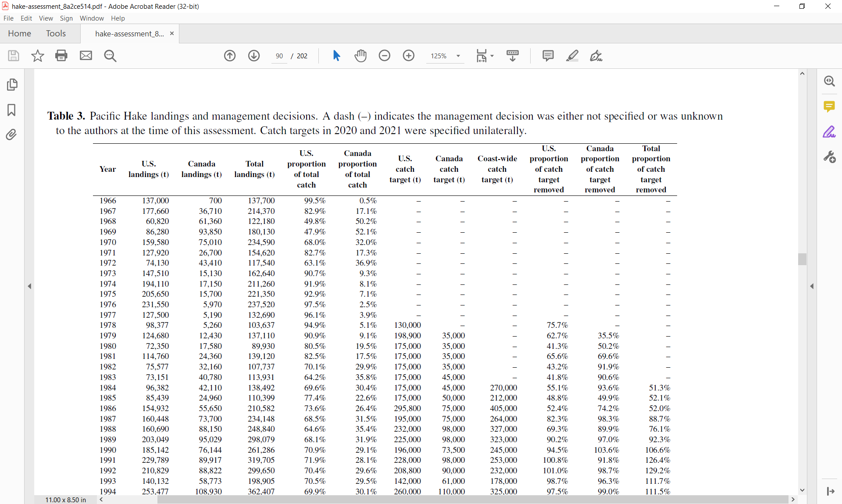
Task: Select the Hand tool
Action: pos(360,56)
